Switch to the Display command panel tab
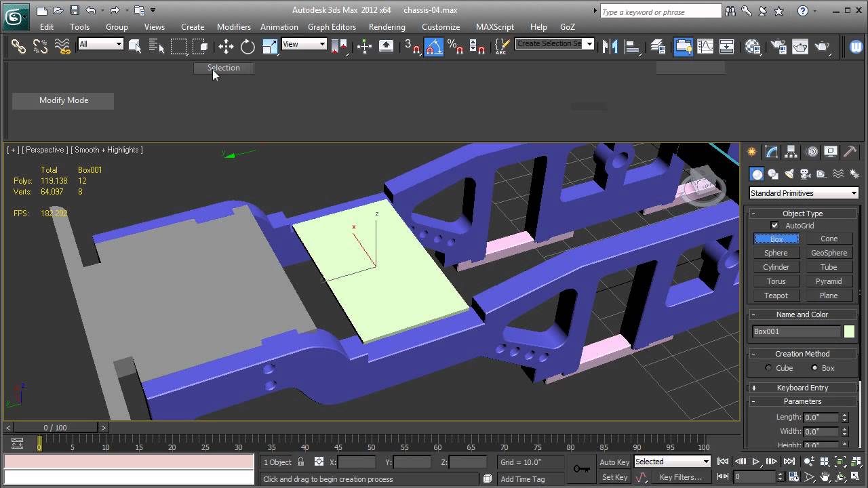This screenshot has width=868, height=488. point(831,152)
